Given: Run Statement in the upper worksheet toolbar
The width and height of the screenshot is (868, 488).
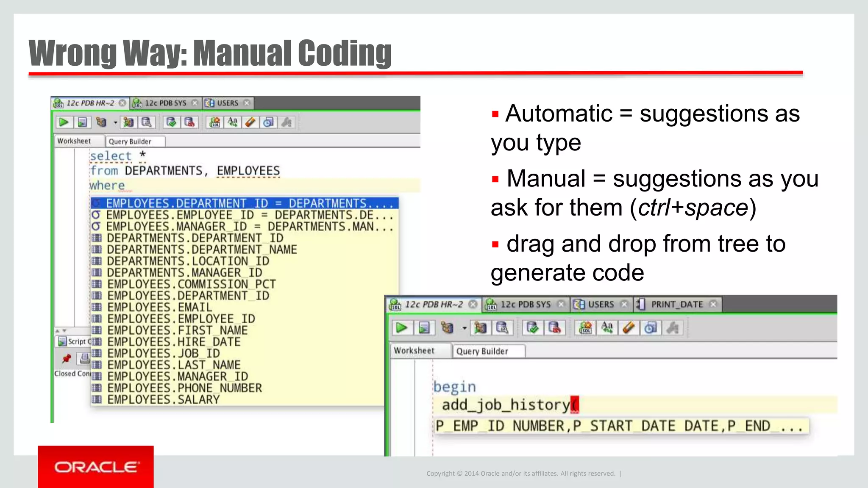Looking at the screenshot, I should pos(64,122).
